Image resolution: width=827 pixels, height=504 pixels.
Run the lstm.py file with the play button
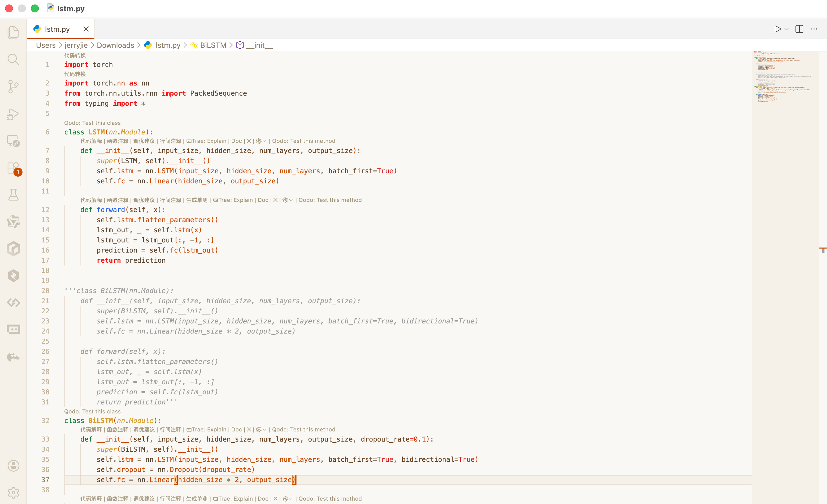778,29
